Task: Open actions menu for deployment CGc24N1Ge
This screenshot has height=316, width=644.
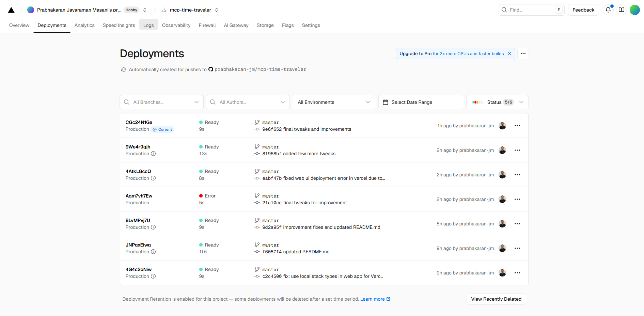Action: point(517,126)
